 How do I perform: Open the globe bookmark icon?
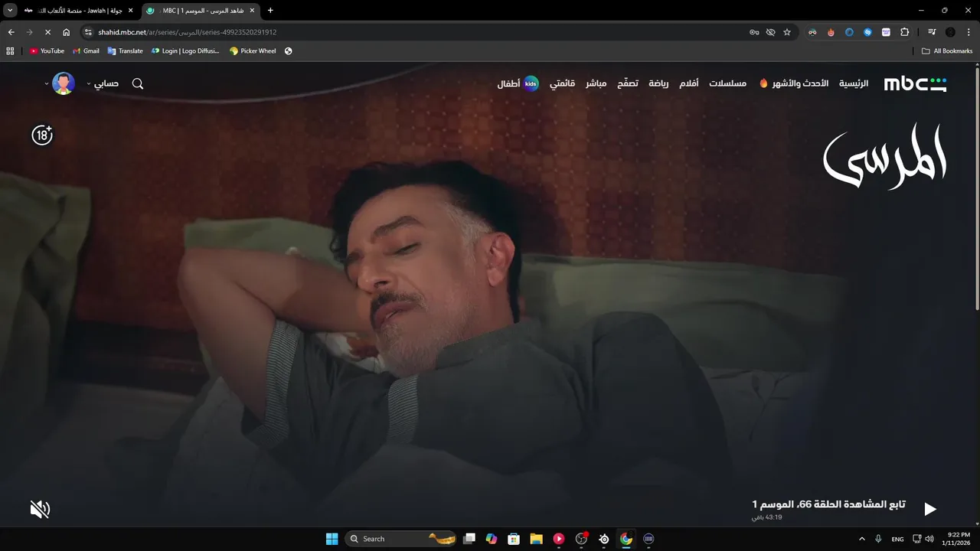289,51
